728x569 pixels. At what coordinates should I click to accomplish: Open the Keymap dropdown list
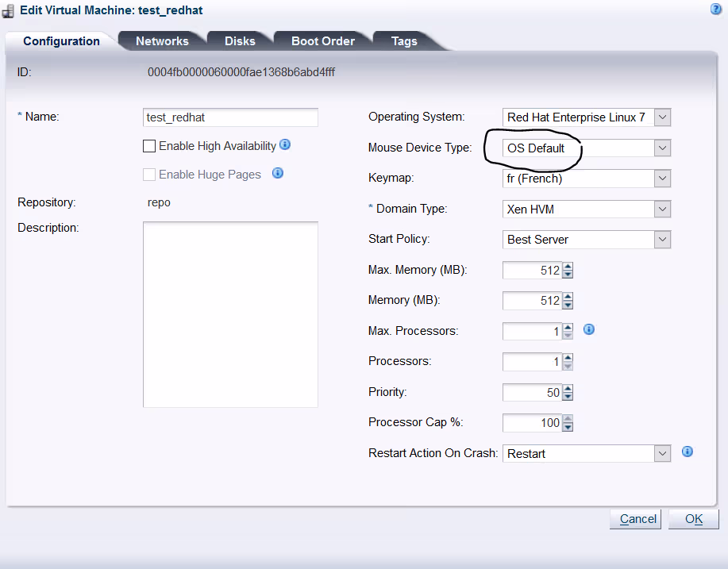tap(663, 179)
